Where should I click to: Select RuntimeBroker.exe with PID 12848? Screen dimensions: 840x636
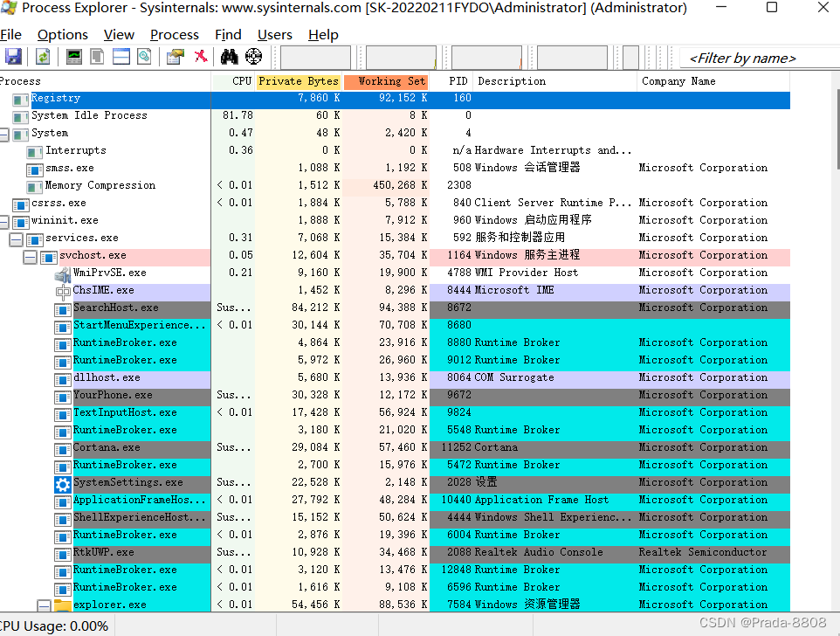coord(395,570)
